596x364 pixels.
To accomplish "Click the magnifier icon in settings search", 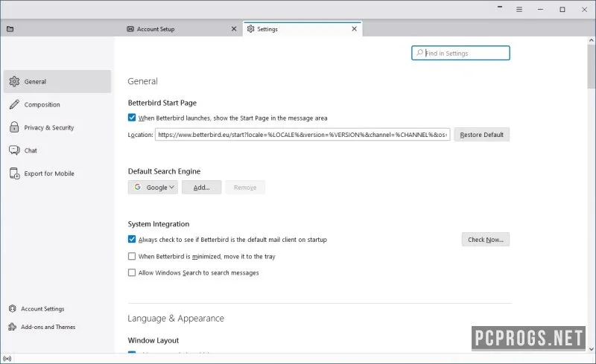I will tap(419, 53).
